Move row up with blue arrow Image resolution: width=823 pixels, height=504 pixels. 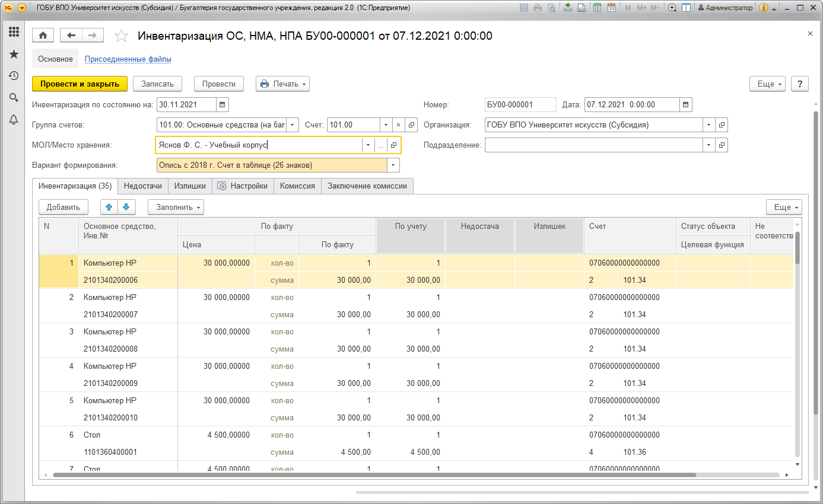pos(109,207)
